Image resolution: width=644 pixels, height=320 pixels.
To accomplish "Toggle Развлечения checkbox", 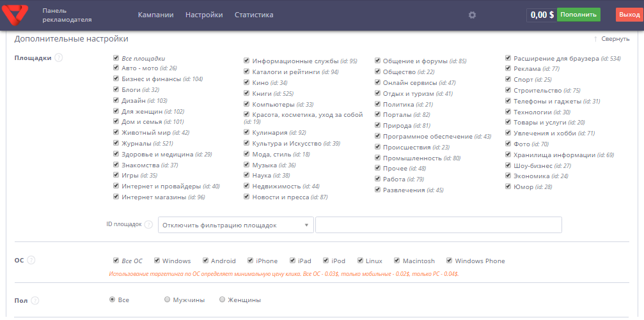I will 377,190.
